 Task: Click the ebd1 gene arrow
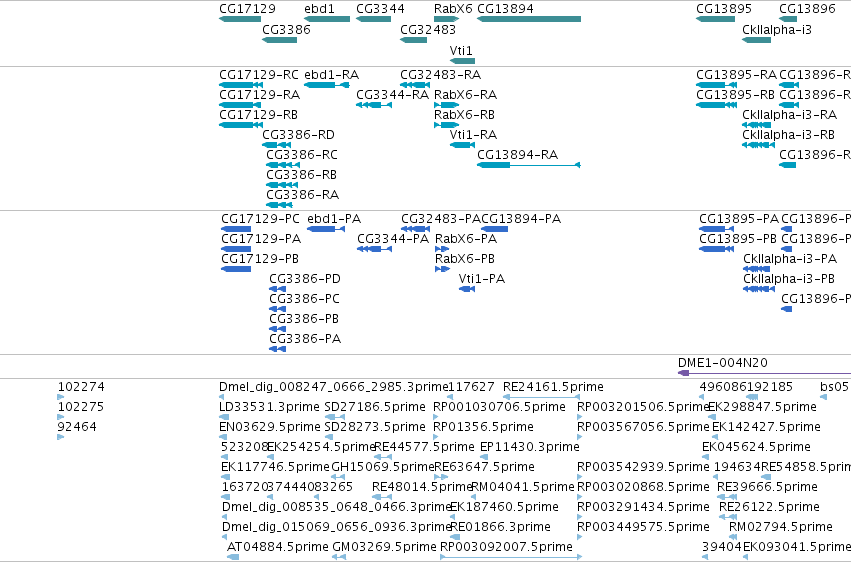tap(327, 19)
